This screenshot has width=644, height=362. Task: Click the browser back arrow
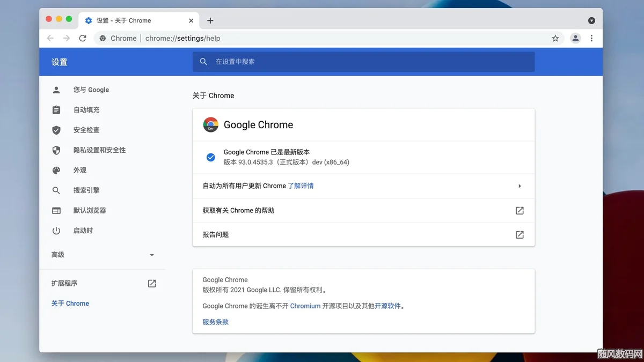pos(50,38)
